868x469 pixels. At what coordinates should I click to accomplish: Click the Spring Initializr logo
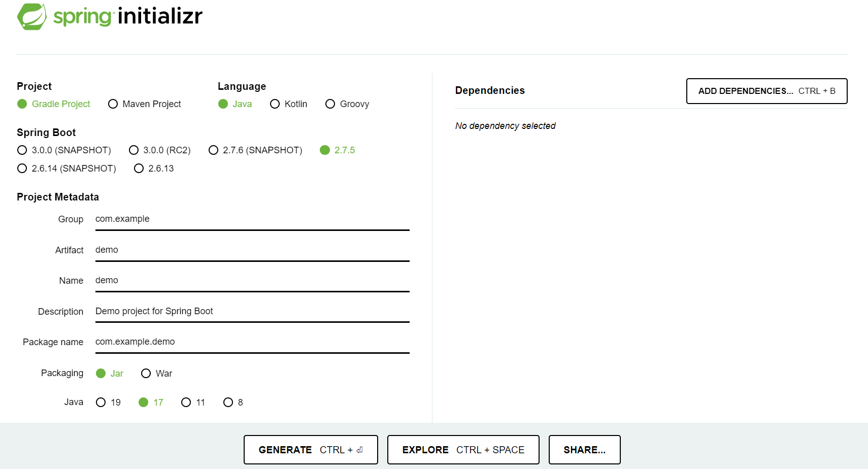coord(110,16)
